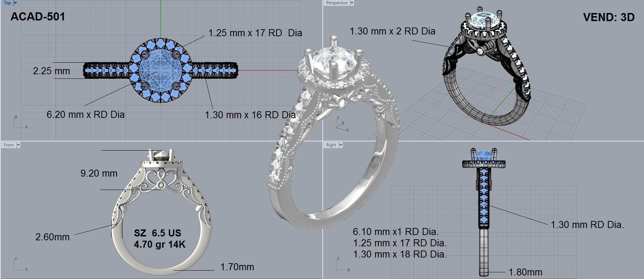The image size is (644, 279).
Task: Click the 1.30 mm x 16 RD Dia annotation
Action: pos(250,115)
